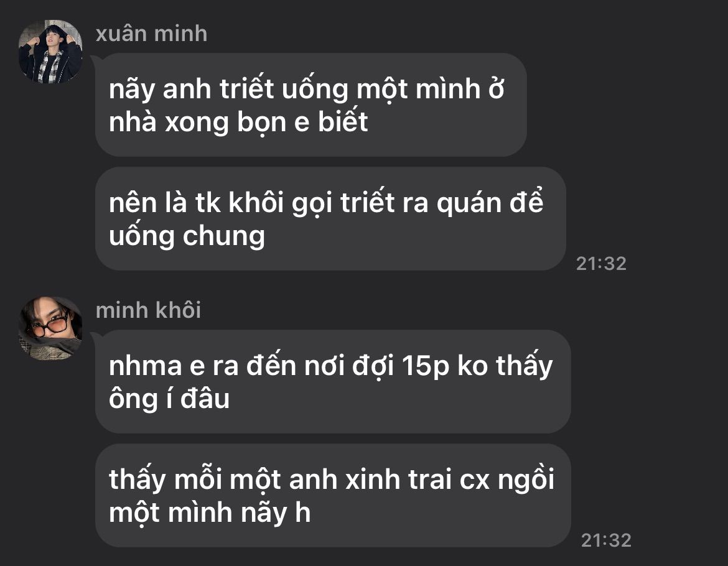Image resolution: width=728 pixels, height=566 pixels.
Task: Click the text line 'ông í đâu'
Action: 169,399
